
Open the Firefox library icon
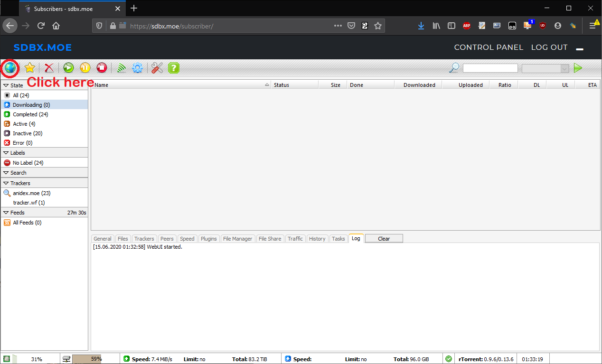coord(436,26)
